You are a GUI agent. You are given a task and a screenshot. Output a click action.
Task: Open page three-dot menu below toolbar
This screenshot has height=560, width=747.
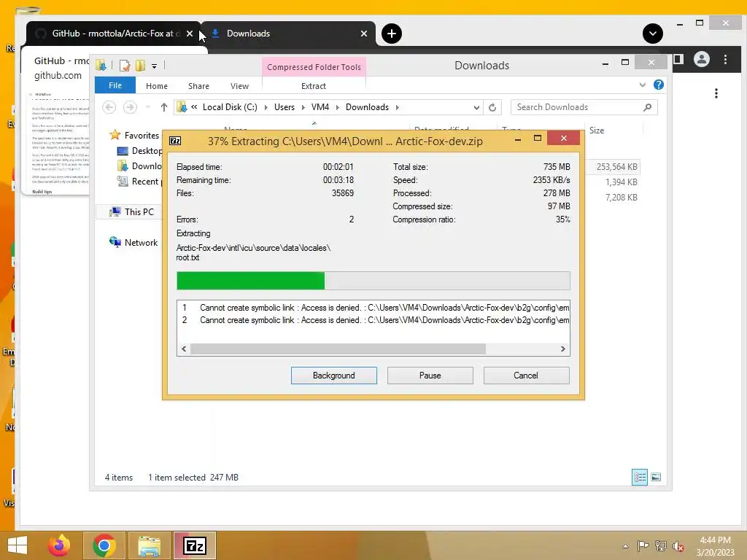[716, 93]
